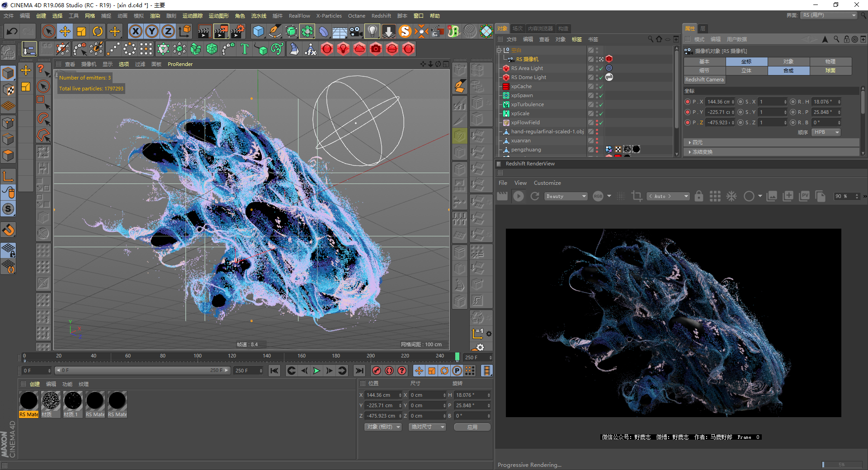Toggle the P . X keyframe circle
The height and width of the screenshot is (470, 868).
(688, 102)
